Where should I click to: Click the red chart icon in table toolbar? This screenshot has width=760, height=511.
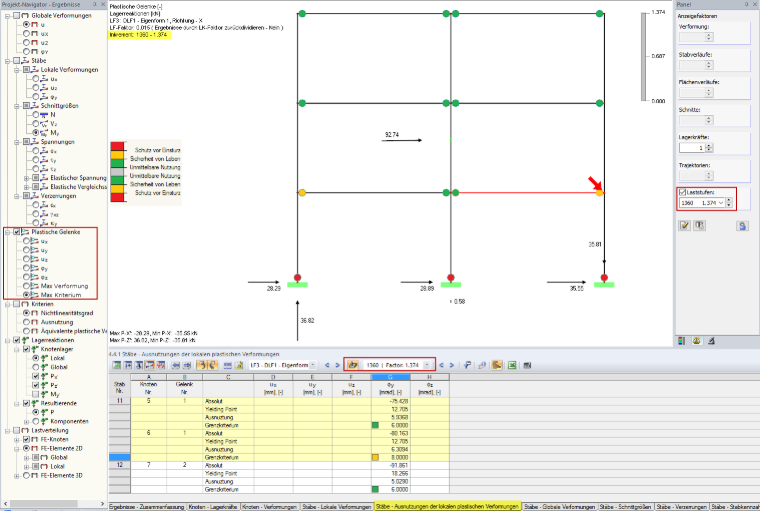click(160, 365)
